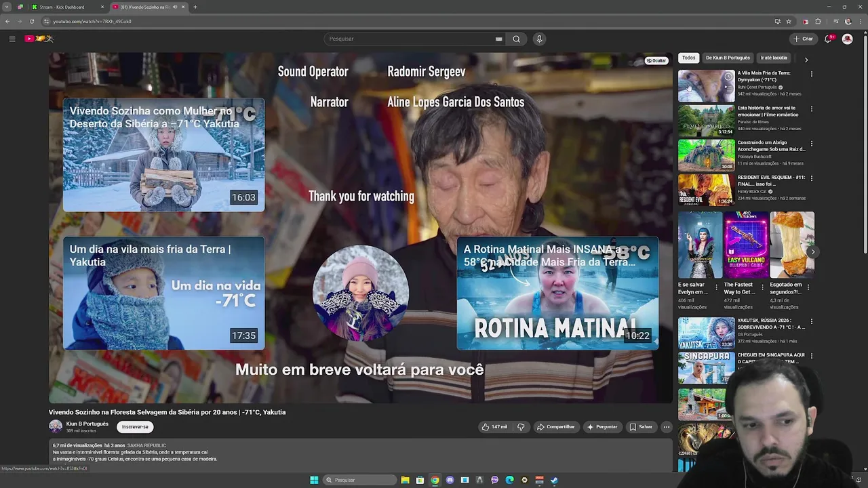868x488 pixels.
Task: Open RESIDENT EVIL REQUIEM #11 thumbnail
Action: pyautogui.click(x=707, y=190)
